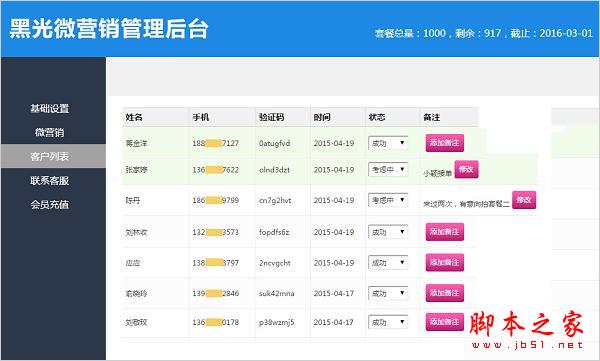Click the 验证码 column header
Screen dimensions: 600x361
[x=271, y=117]
